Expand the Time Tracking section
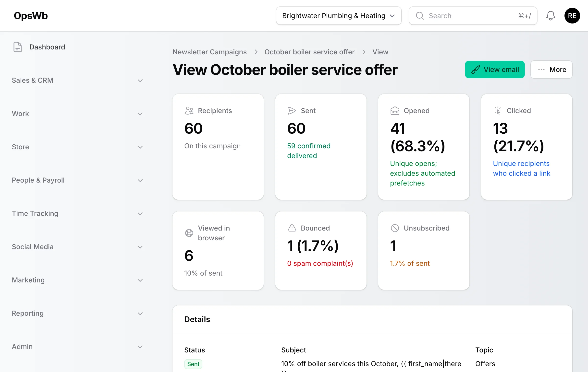The image size is (588, 372). pyautogui.click(x=77, y=213)
